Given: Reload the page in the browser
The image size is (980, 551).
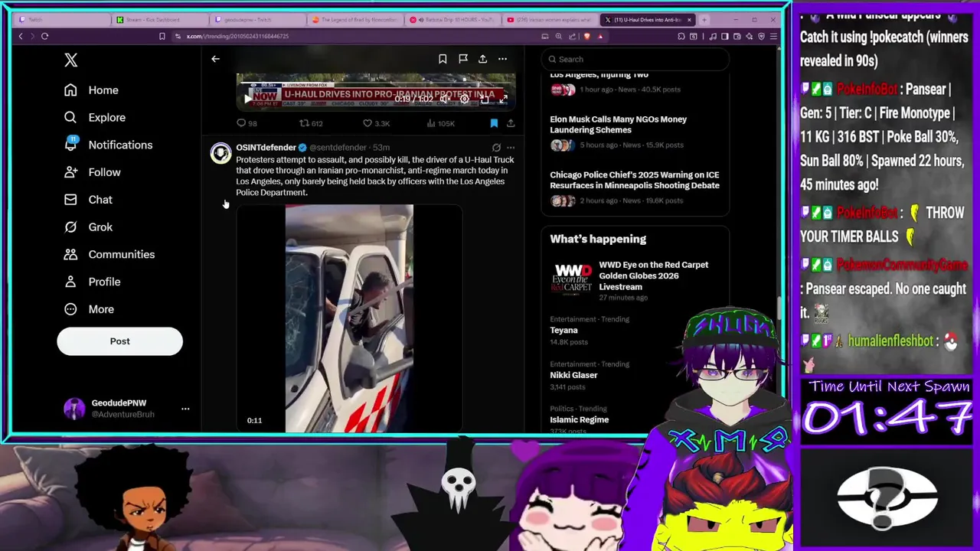Looking at the screenshot, I should (x=44, y=36).
